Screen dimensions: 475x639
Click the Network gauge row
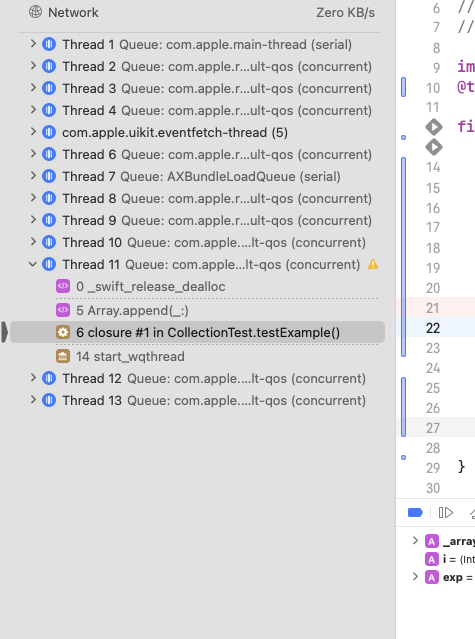pos(200,13)
